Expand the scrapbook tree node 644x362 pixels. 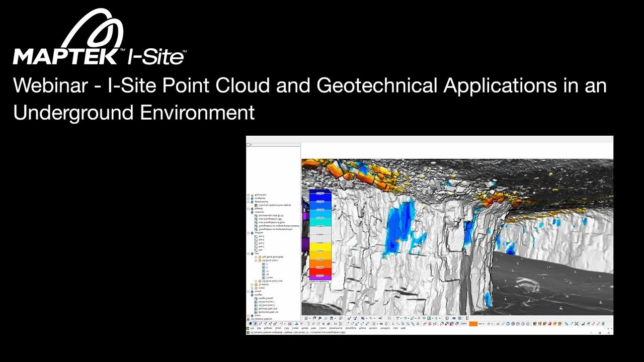click(248, 198)
